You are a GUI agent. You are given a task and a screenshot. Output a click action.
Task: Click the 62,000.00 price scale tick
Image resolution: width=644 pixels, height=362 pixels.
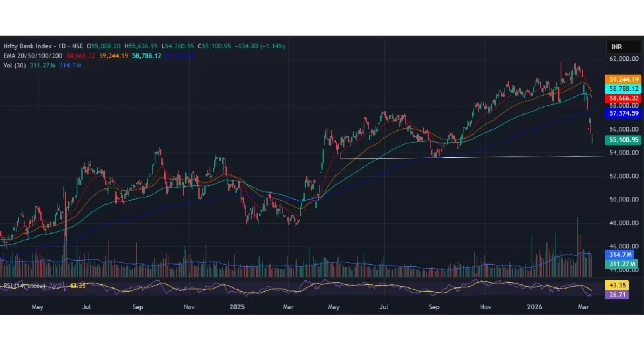click(x=624, y=59)
